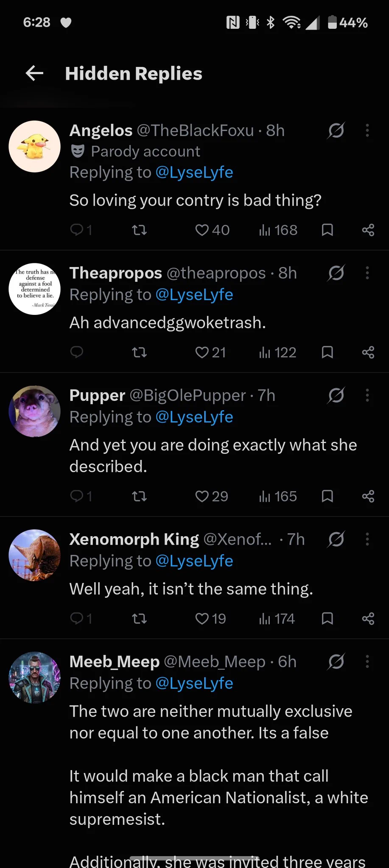This screenshot has height=868, width=389.
Task: Bookmark Pupper's reply
Action: coord(327,496)
